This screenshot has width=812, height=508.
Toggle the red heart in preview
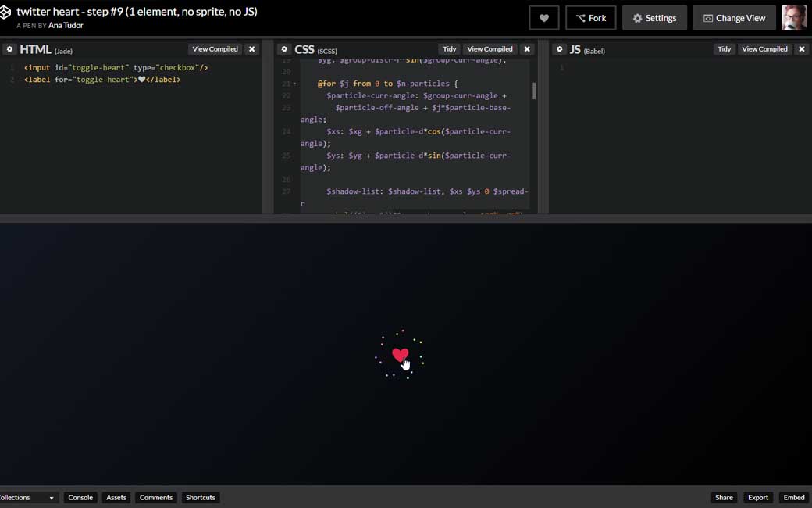click(400, 355)
